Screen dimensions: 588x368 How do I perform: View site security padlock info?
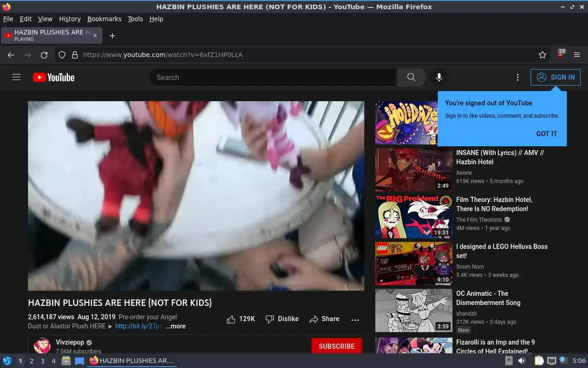[75, 55]
